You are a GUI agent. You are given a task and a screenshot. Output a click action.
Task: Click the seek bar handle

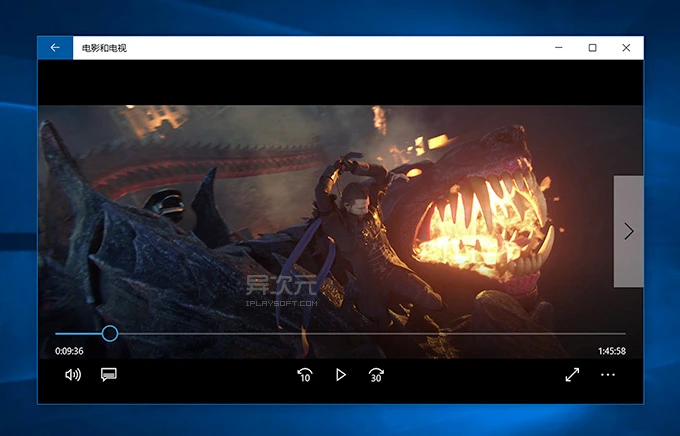click(x=110, y=334)
